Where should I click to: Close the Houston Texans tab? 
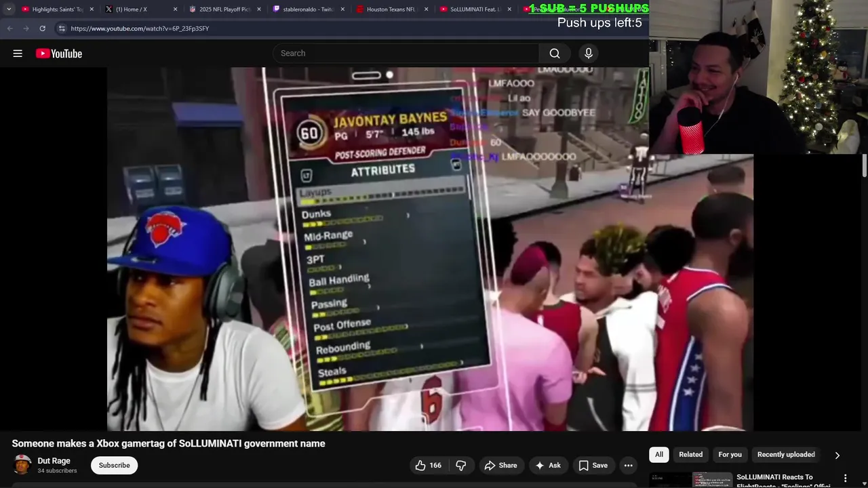pos(426,9)
